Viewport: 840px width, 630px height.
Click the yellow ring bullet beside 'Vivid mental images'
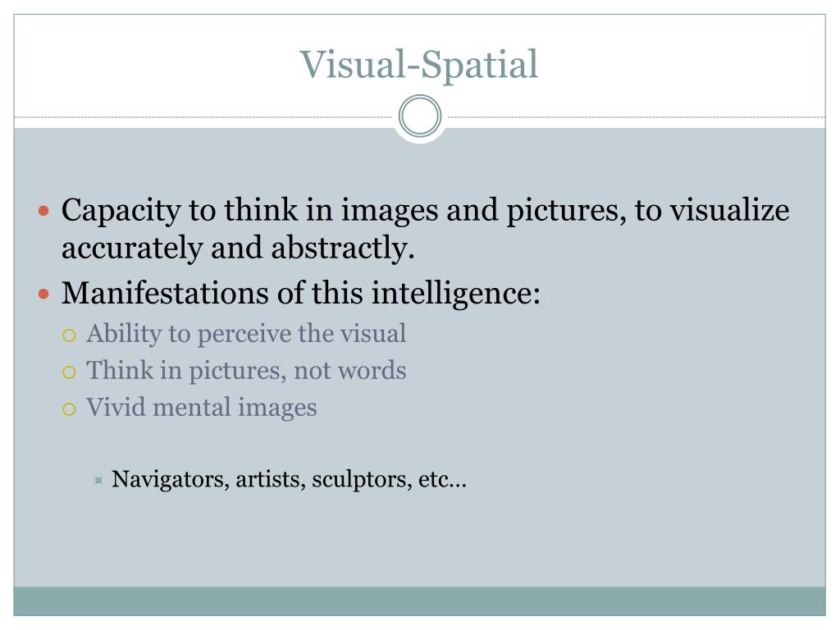[x=69, y=409]
